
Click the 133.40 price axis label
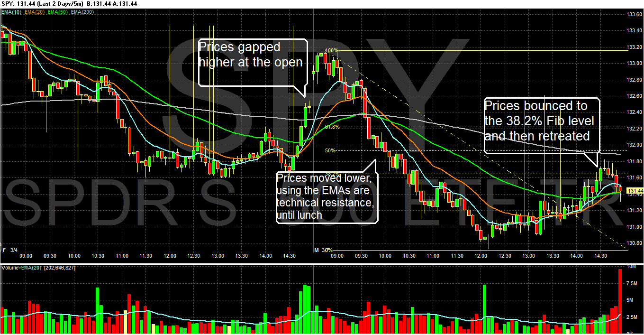(634, 30)
